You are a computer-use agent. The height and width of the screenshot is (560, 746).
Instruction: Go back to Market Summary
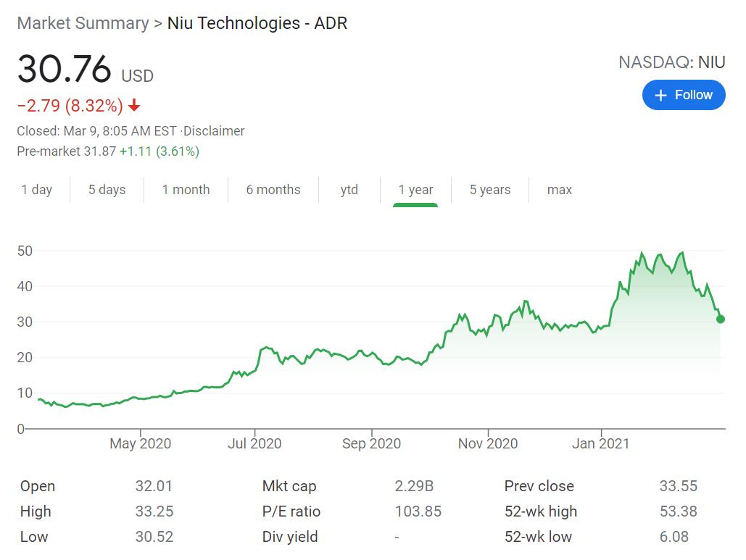[82, 23]
